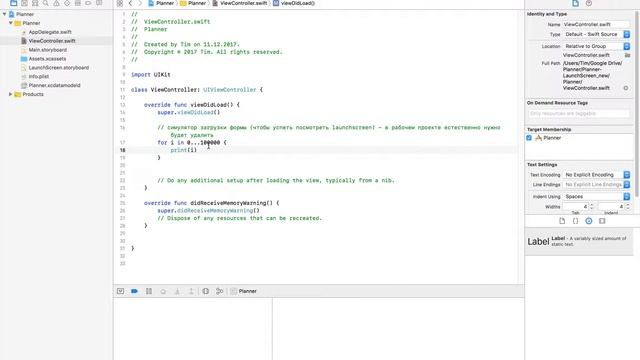Show the File inspector tab

[x=575, y=3]
